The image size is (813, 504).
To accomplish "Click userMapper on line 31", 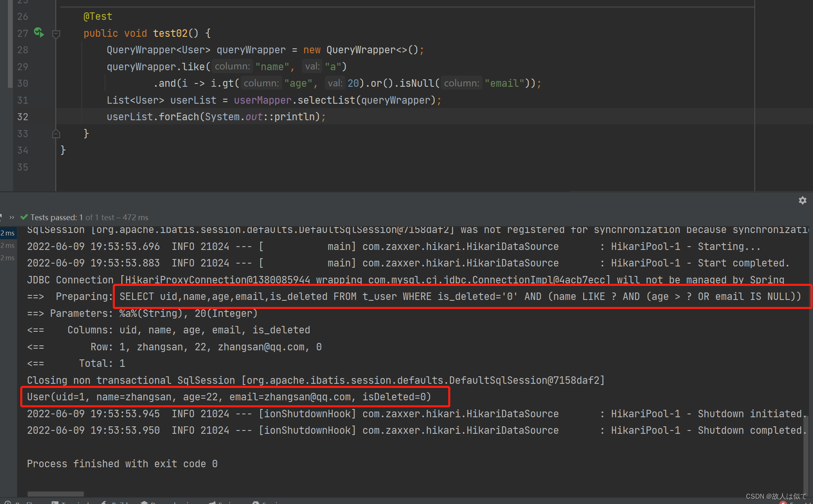I will [263, 100].
